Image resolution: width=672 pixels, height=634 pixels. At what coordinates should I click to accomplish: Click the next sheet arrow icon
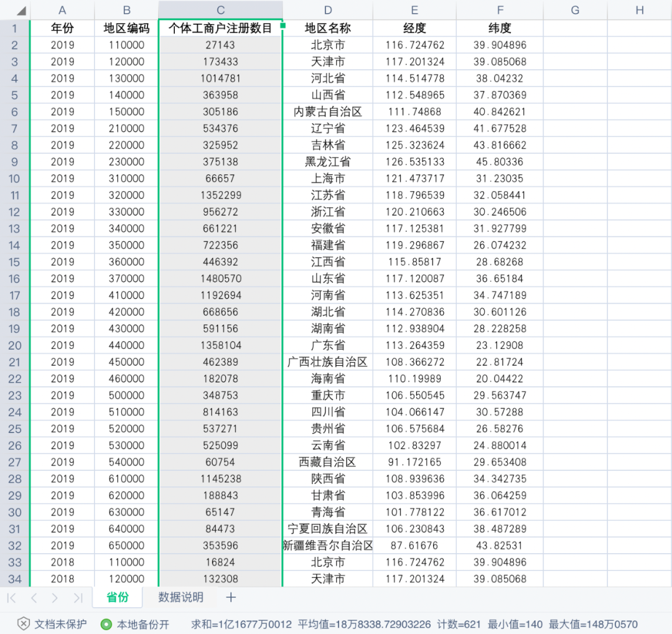(56, 597)
